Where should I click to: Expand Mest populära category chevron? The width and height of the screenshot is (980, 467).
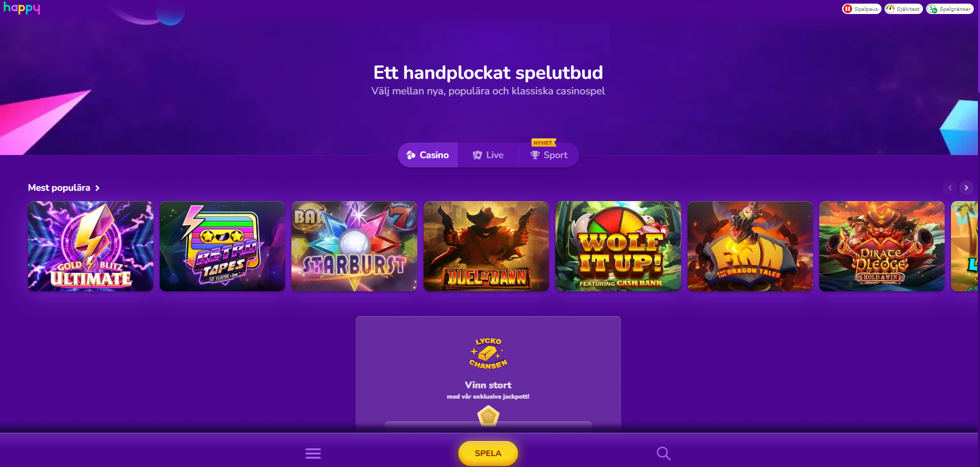(97, 188)
